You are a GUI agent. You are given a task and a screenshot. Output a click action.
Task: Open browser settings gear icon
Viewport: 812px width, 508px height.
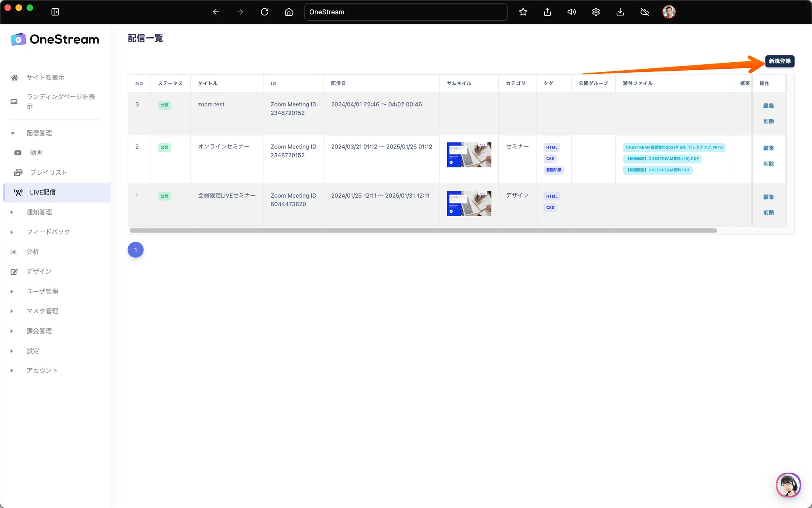coord(596,12)
